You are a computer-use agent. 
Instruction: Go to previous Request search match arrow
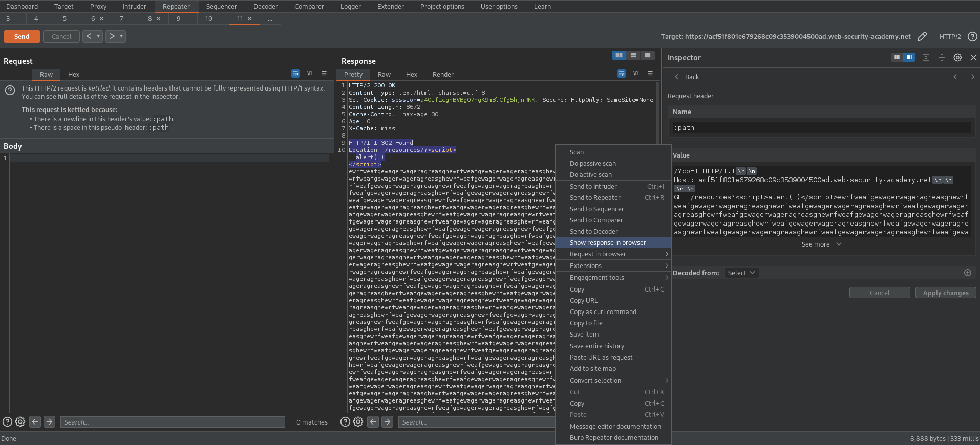35,422
